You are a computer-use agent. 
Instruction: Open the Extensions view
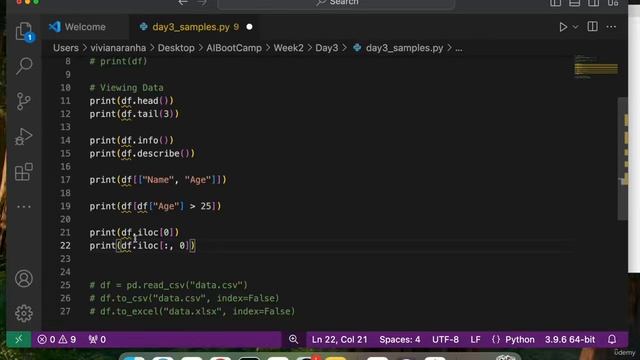[24, 172]
